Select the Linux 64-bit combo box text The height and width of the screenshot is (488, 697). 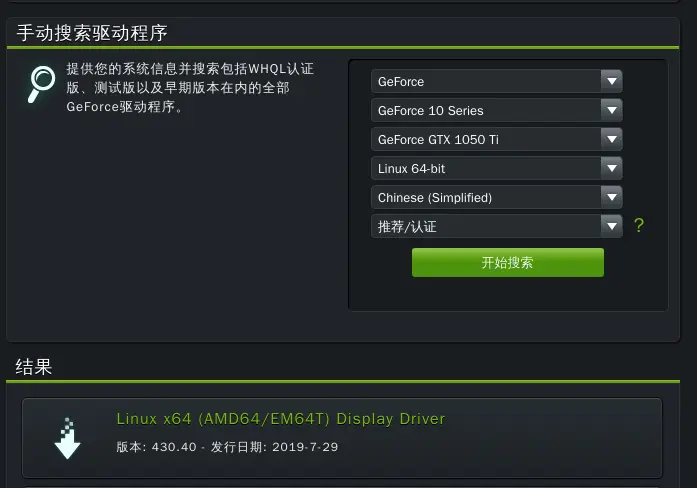pos(411,169)
